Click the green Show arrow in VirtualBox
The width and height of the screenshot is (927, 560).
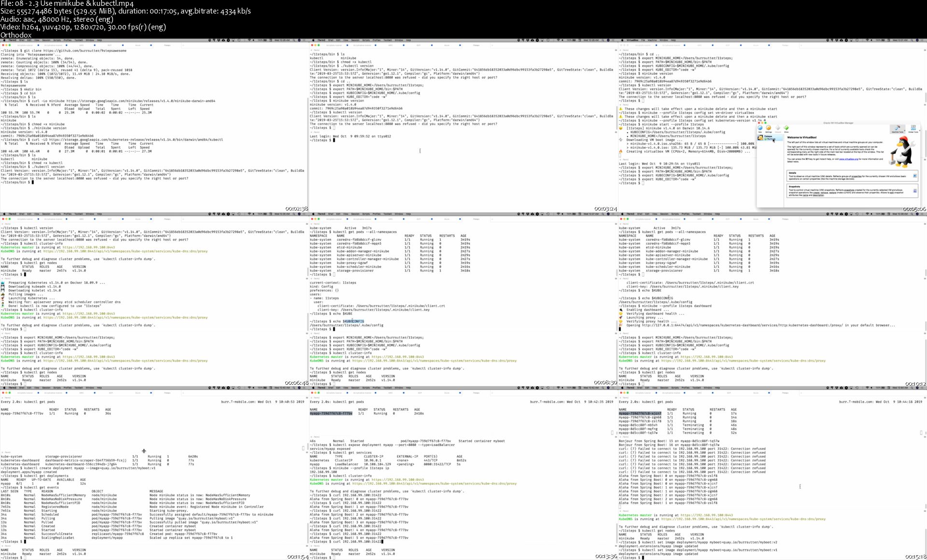pos(786,128)
